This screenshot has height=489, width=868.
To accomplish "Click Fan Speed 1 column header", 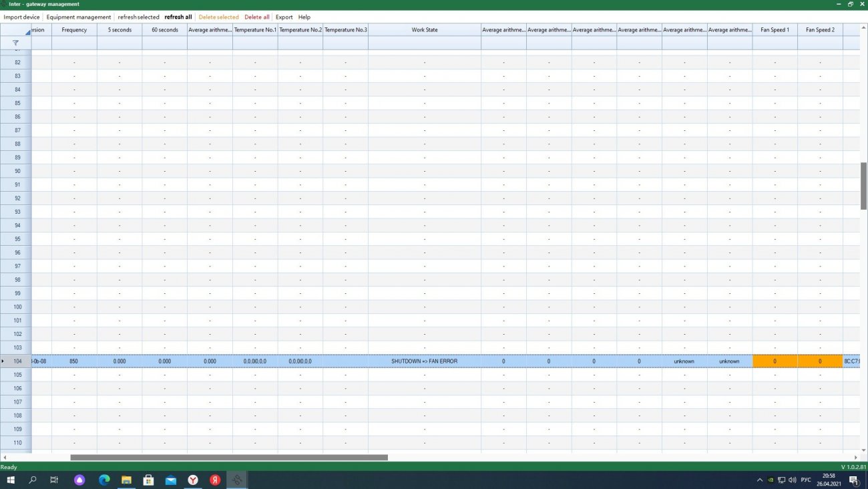I will pyautogui.click(x=775, y=30).
